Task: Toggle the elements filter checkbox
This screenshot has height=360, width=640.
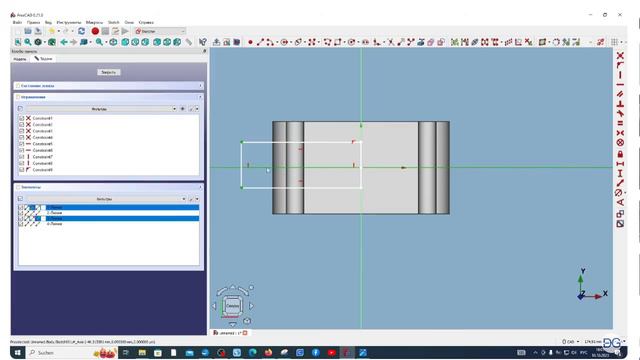Action: coord(20,199)
